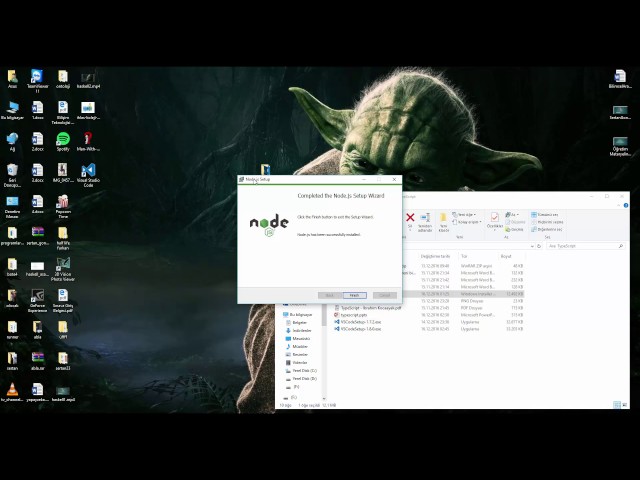Click the navigation pane vertical scrollbar
This screenshot has width=640, height=480.
pos(324,353)
